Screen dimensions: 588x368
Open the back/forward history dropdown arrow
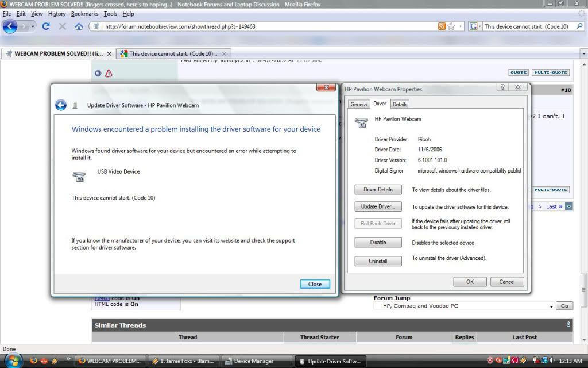pos(33,26)
